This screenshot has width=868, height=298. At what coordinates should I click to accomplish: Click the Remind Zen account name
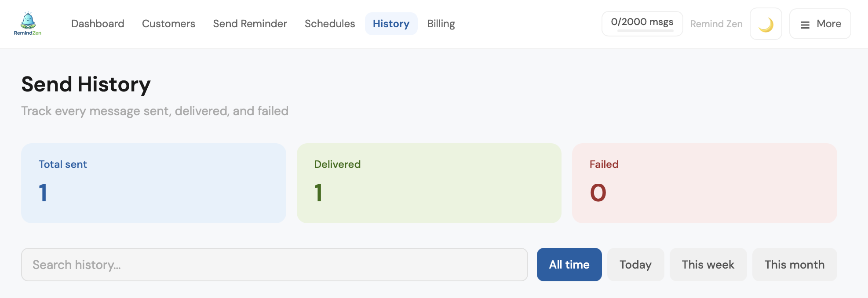(x=716, y=24)
